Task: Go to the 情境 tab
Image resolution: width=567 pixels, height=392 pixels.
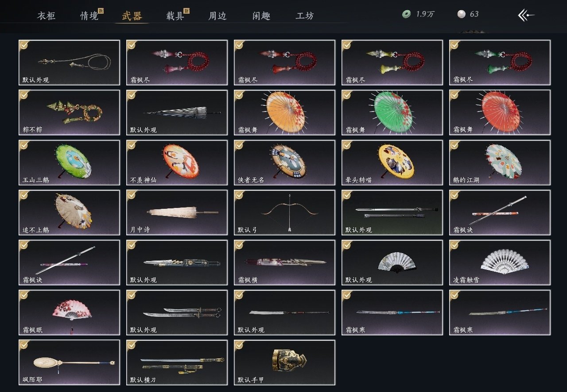Action: click(89, 16)
